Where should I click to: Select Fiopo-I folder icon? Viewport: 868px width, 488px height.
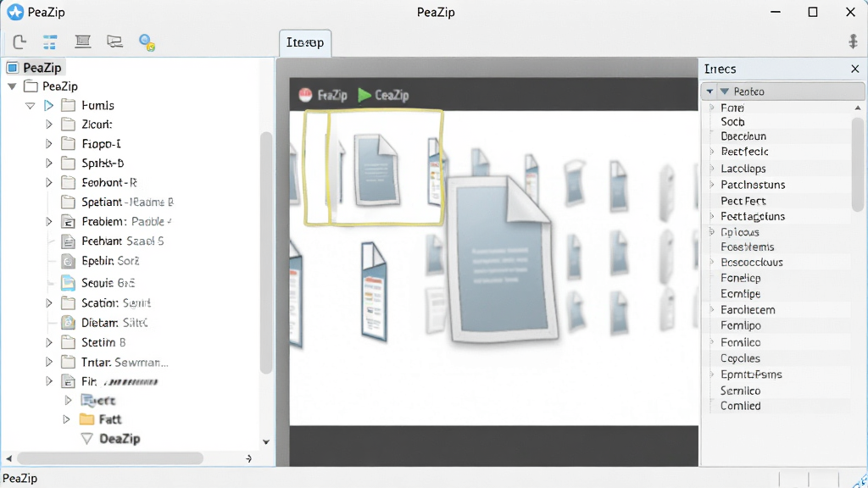(x=68, y=144)
